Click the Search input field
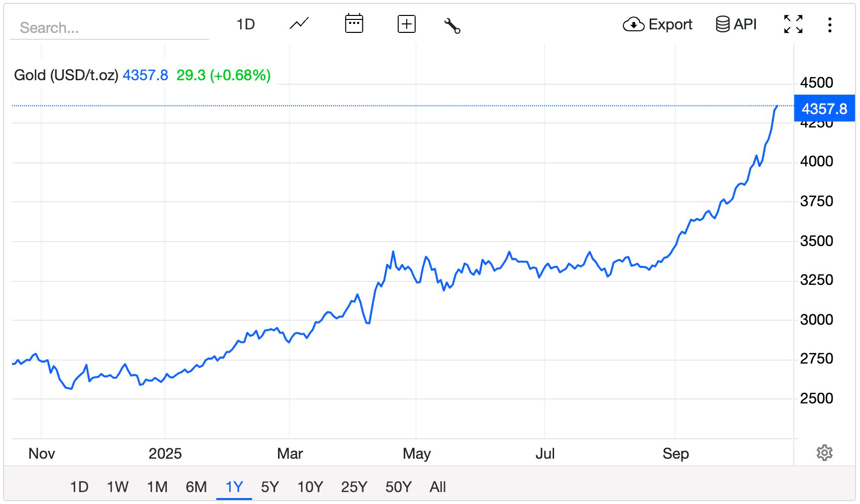Viewport: 860px width, 504px height. (110, 28)
